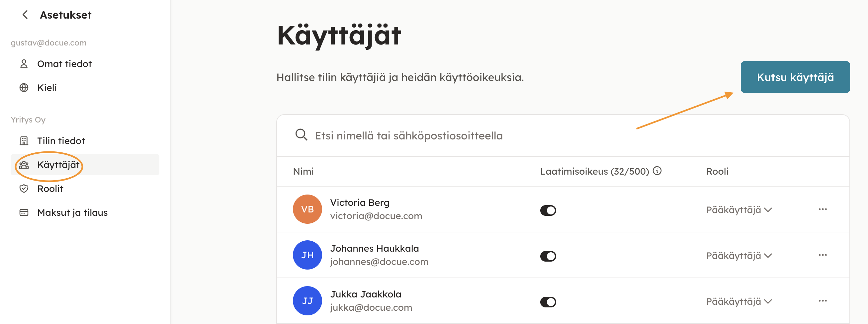The width and height of the screenshot is (868, 324).
Task: Open Maksut ja tilaus section
Action: 72,212
